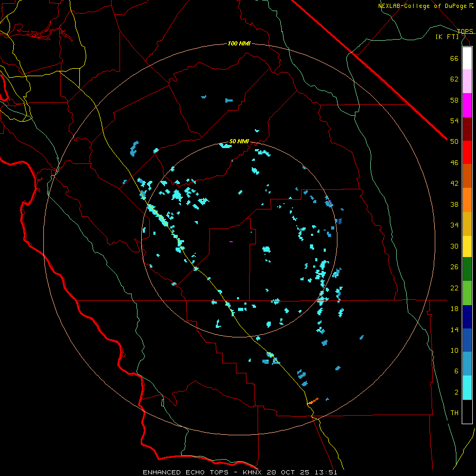Click the small magenta echo near radar center
Viewport: 476px width, 476px height.
231,241
